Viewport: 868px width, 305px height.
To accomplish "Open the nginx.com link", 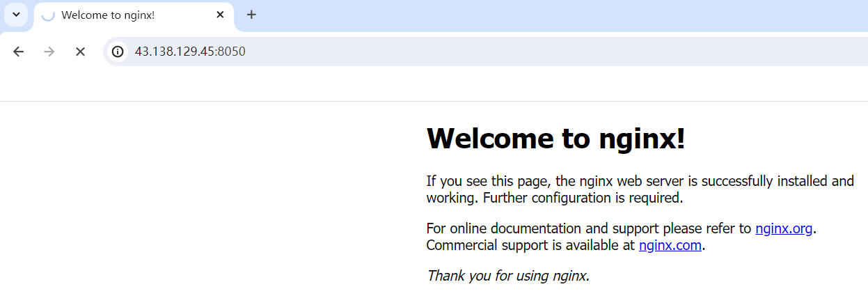I will (670, 245).
